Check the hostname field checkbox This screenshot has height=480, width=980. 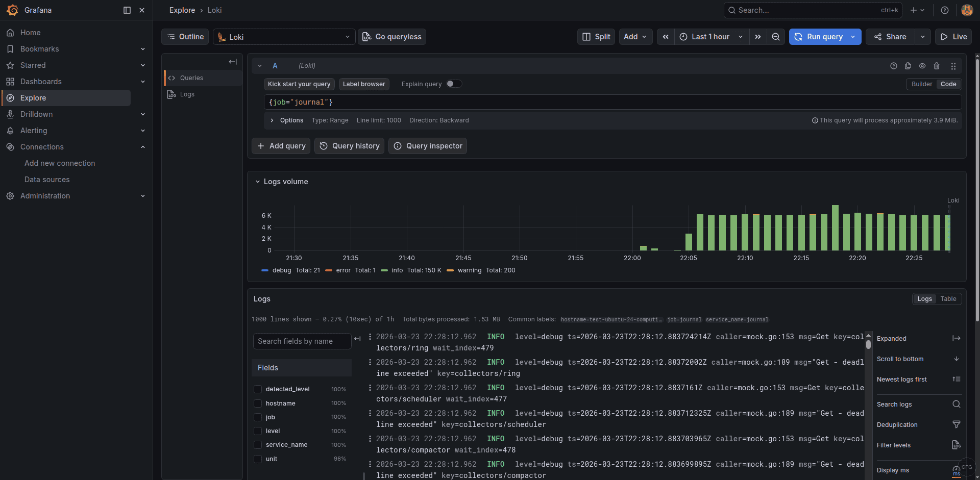pyautogui.click(x=258, y=403)
